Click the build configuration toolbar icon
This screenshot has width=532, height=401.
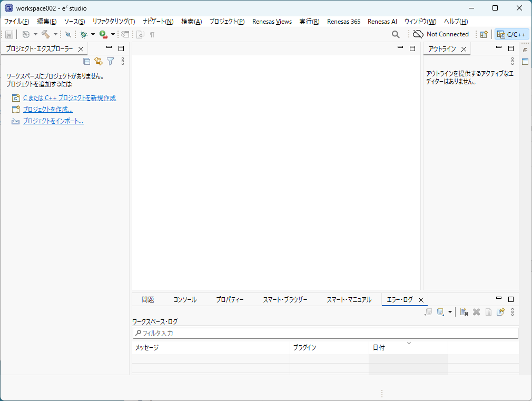tap(26, 34)
